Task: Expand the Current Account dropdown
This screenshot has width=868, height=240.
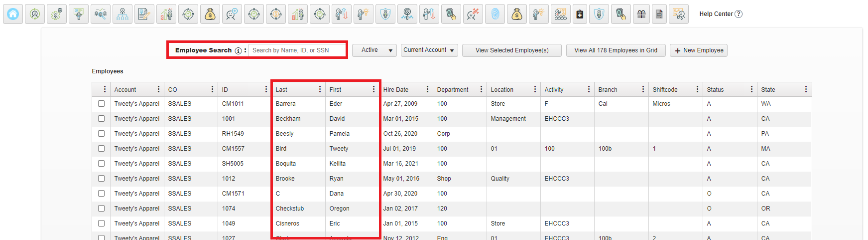Action: click(429, 50)
